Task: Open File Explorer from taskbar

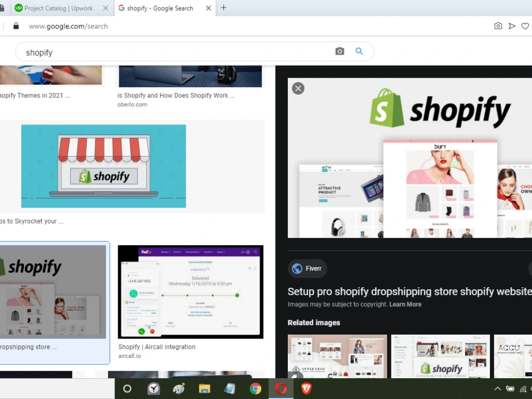Action: [x=204, y=388]
